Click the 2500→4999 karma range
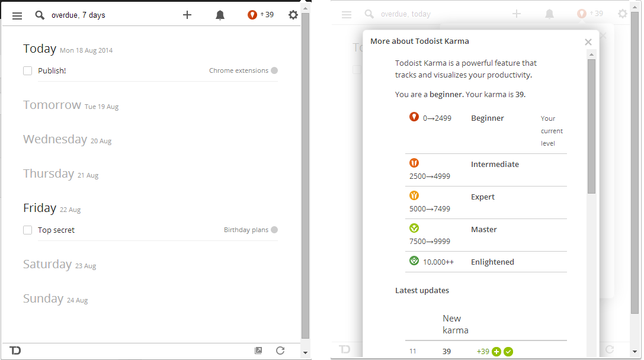Screen dimensions: 644x360 (430, 176)
